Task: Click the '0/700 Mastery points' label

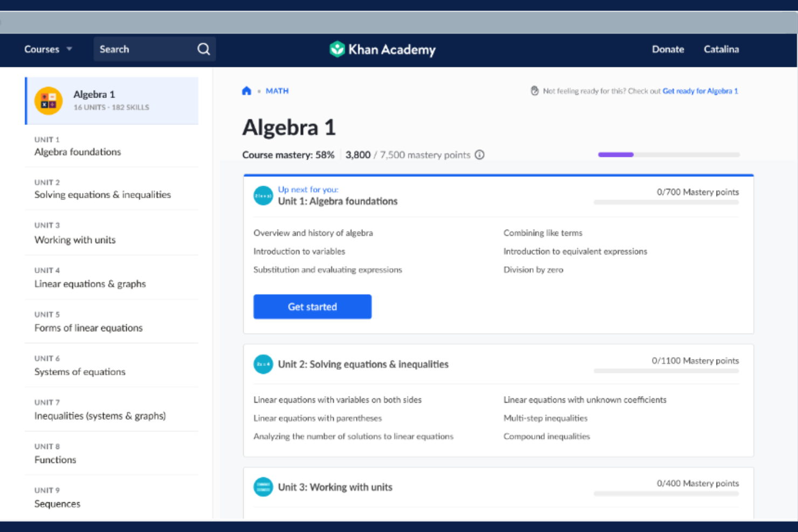Action: click(698, 192)
